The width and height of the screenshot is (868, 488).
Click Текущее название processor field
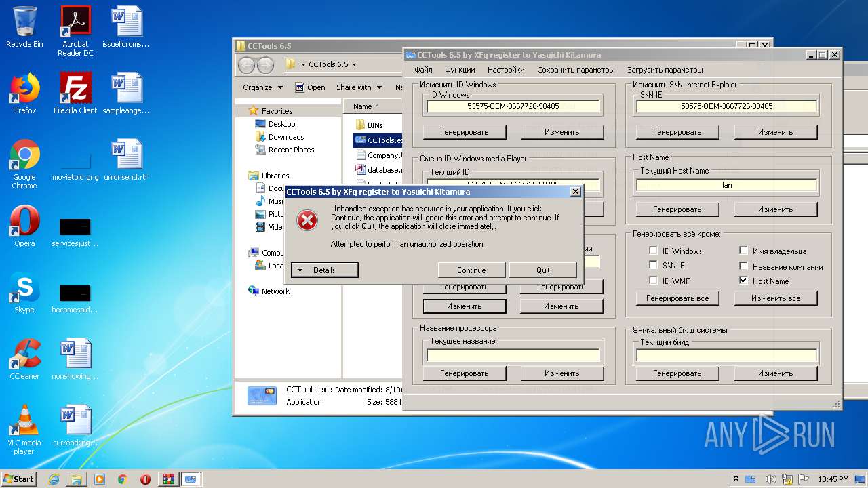(x=513, y=355)
